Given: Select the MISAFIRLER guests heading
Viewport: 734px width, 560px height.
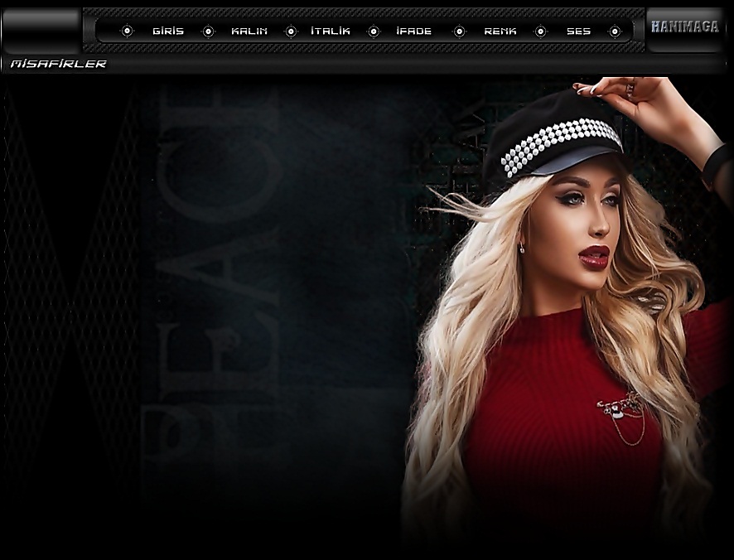Looking at the screenshot, I should 58,64.
